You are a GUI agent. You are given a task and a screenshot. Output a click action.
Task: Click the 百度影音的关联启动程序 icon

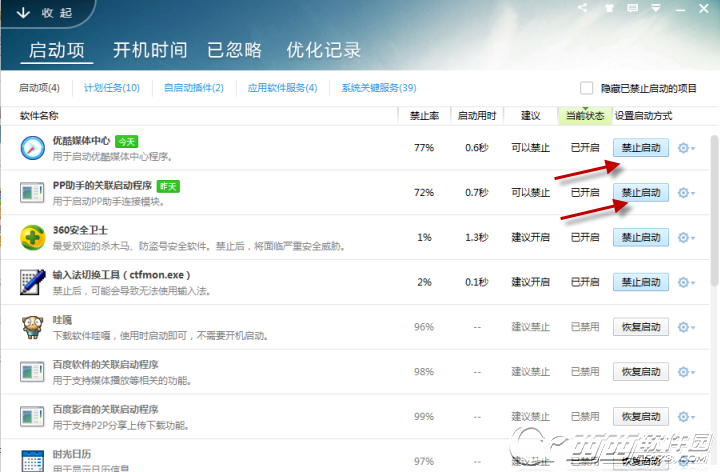click(x=32, y=416)
